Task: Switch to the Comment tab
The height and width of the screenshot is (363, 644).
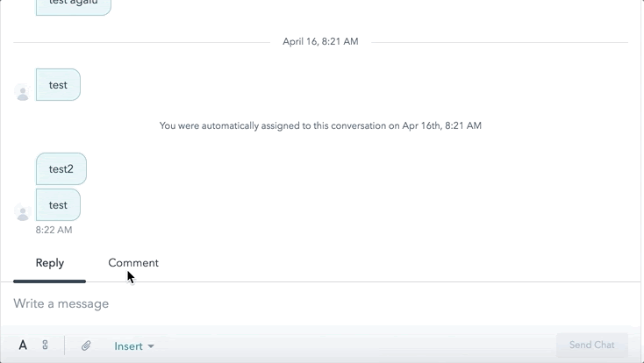Action: 133,263
